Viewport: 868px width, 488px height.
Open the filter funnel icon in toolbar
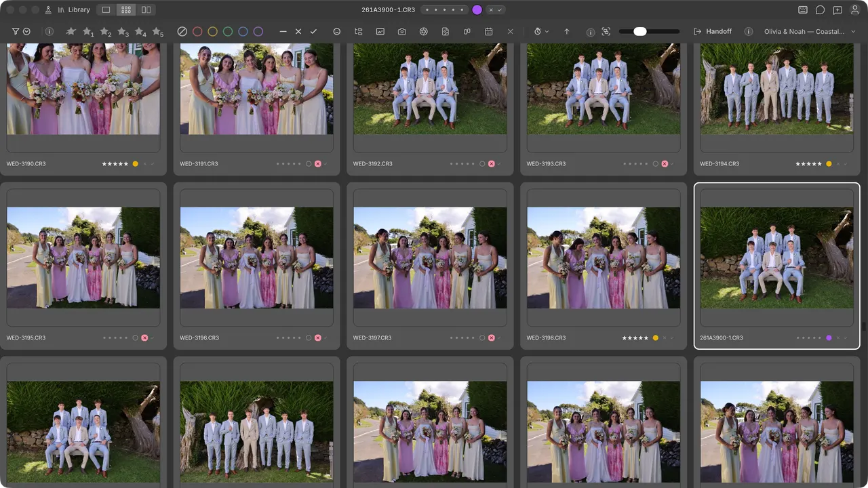(16, 32)
